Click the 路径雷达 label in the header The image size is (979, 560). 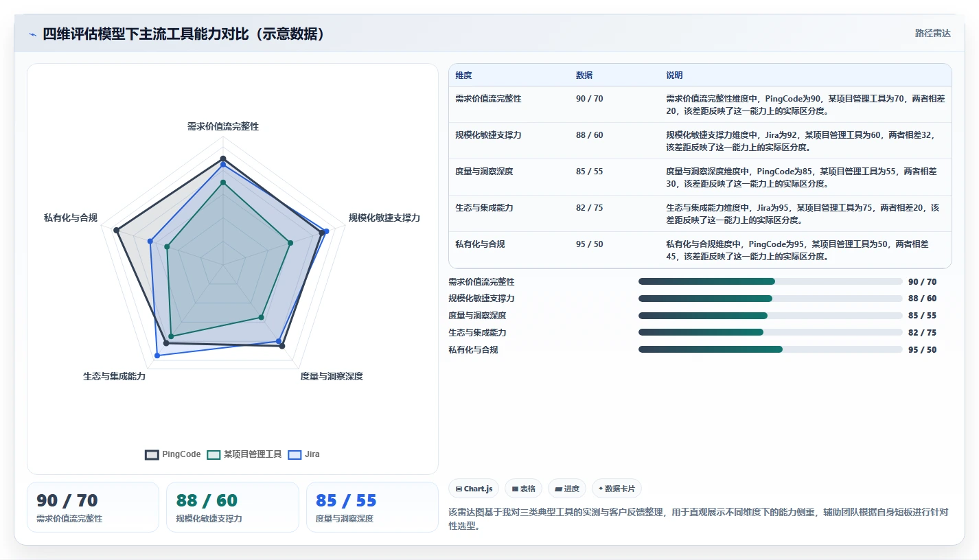[932, 33]
